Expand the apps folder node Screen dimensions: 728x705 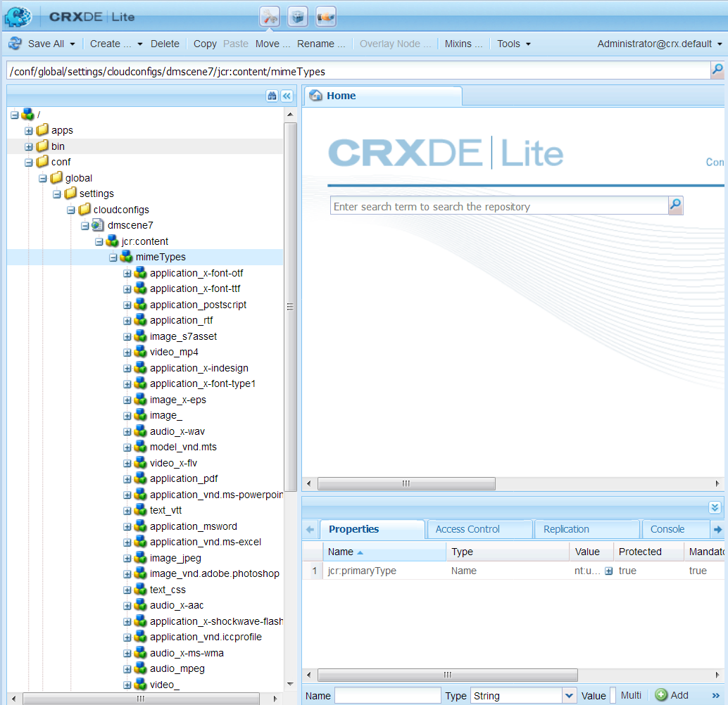pos(29,131)
